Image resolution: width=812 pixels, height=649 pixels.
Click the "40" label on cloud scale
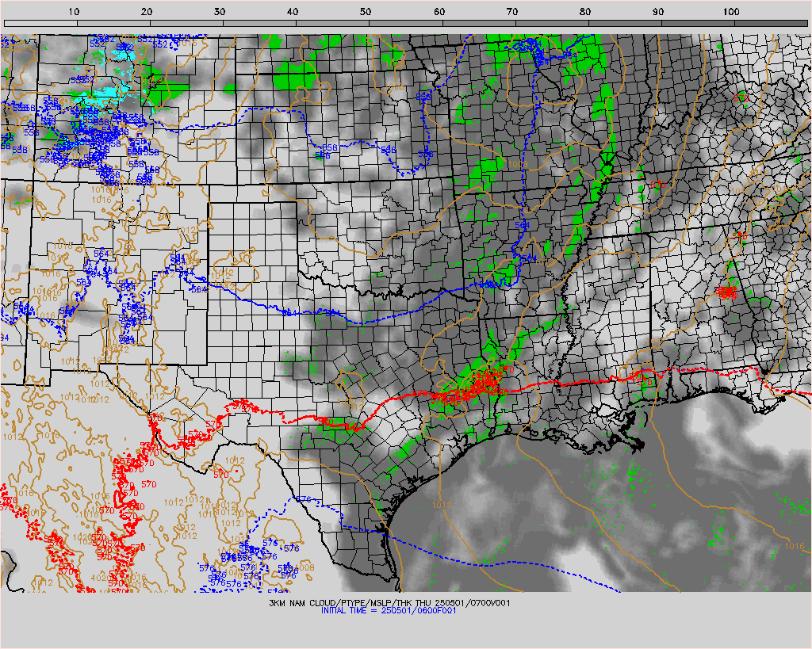point(293,12)
